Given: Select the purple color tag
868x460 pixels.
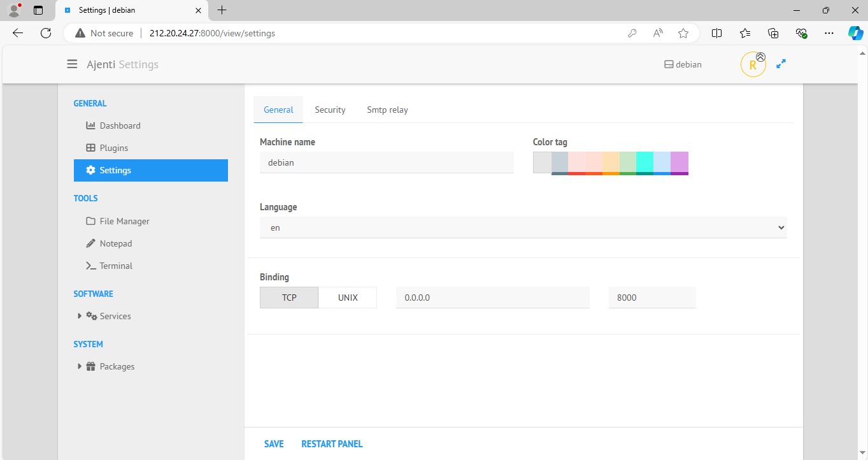Looking at the screenshot, I should [x=679, y=163].
